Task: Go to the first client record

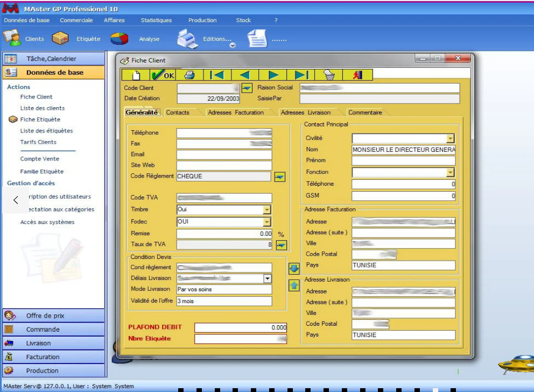Action: (217, 75)
